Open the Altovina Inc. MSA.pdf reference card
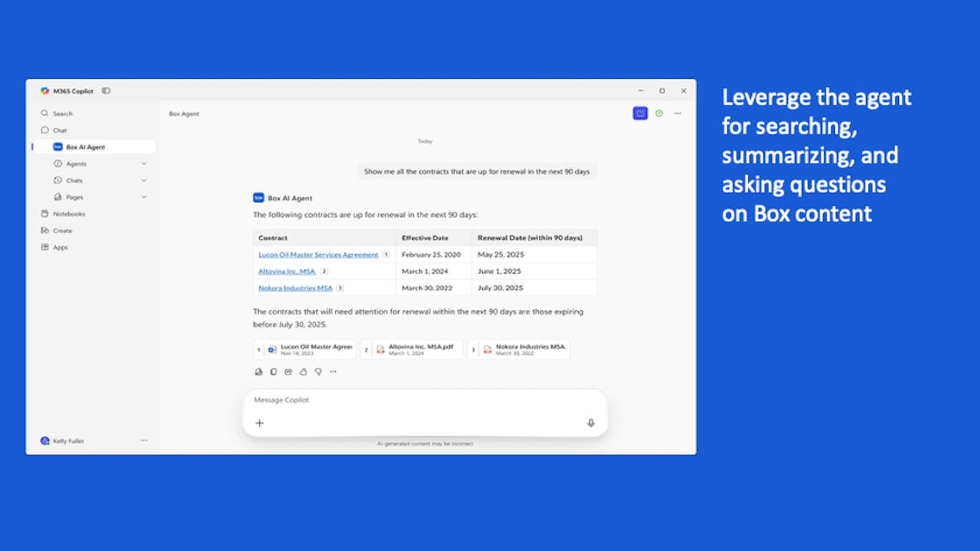Image resolution: width=980 pixels, height=551 pixels. click(412, 349)
